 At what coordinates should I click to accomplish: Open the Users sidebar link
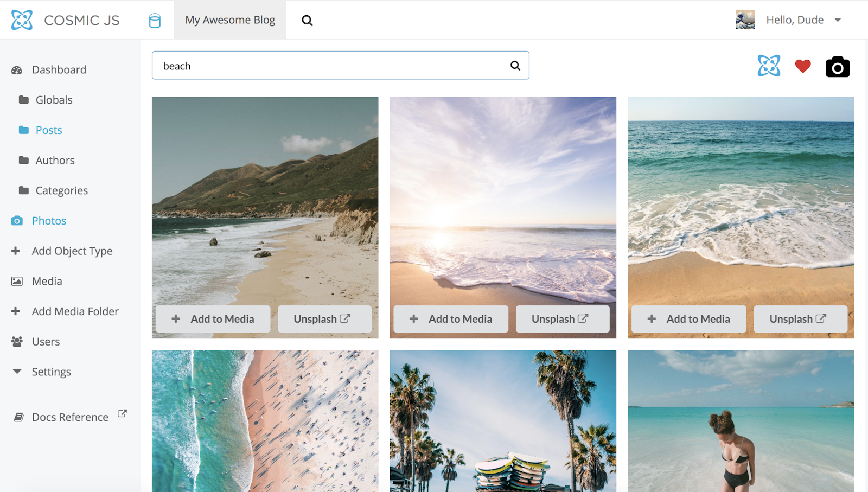coord(46,342)
